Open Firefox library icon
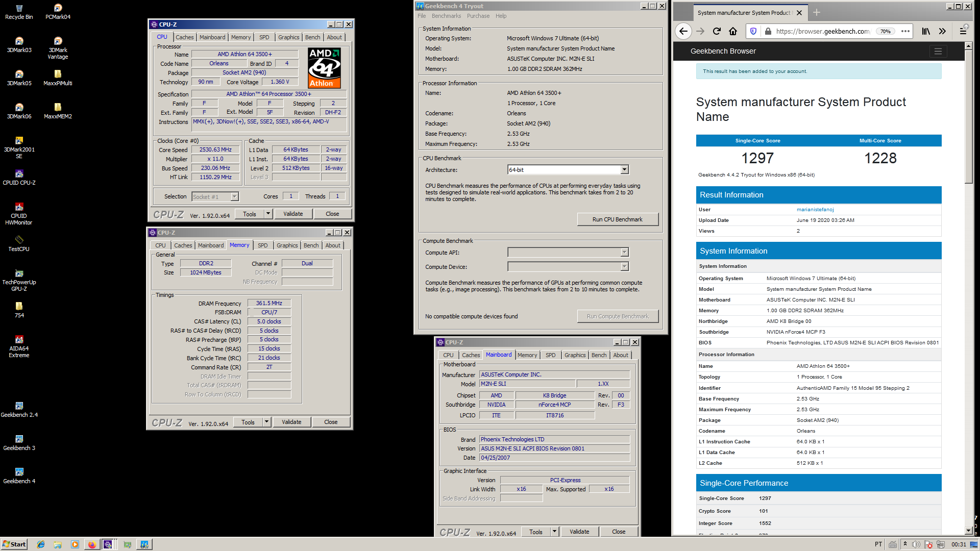This screenshot has height=551, width=980. pyautogui.click(x=926, y=31)
